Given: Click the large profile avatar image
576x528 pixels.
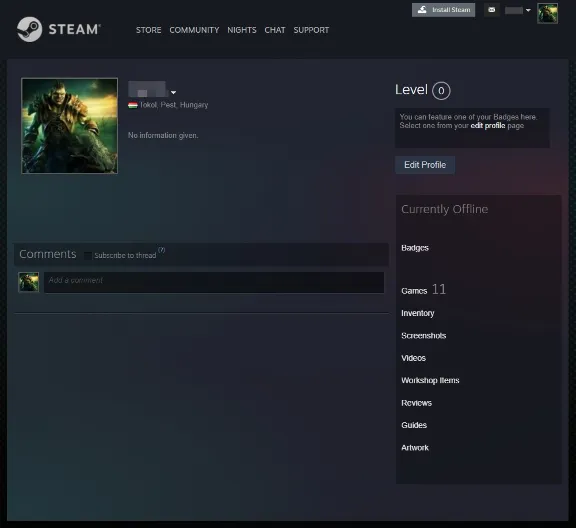Looking at the screenshot, I should tap(69, 126).
